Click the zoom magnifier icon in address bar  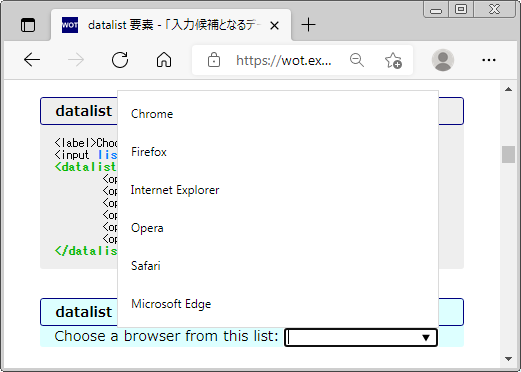coord(357,60)
